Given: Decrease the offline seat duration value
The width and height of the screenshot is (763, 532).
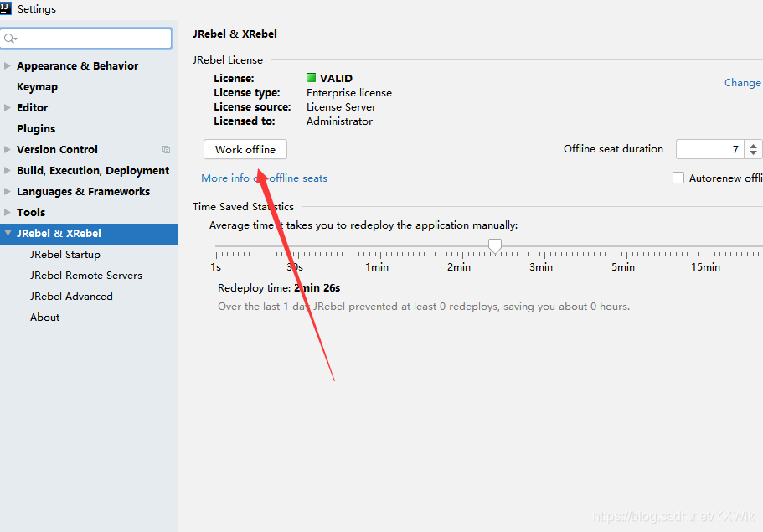Looking at the screenshot, I should click(753, 153).
